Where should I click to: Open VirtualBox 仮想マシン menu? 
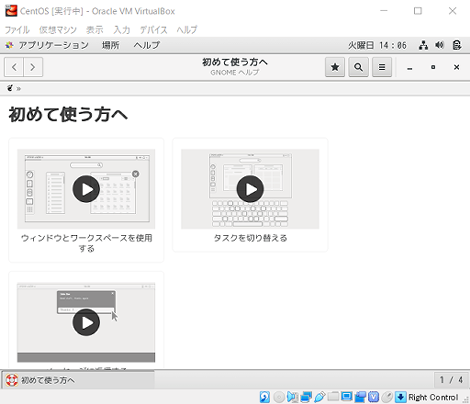[x=58, y=30]
